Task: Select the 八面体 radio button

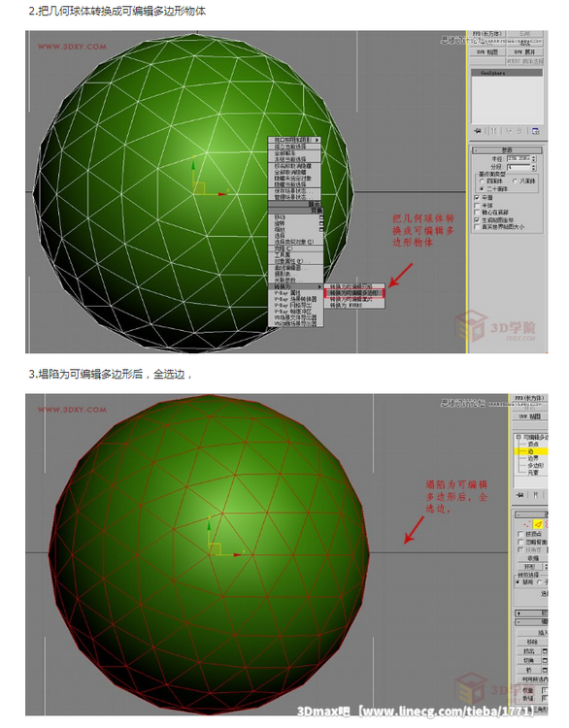Action: pyautogui.click(x=515, y=182)
